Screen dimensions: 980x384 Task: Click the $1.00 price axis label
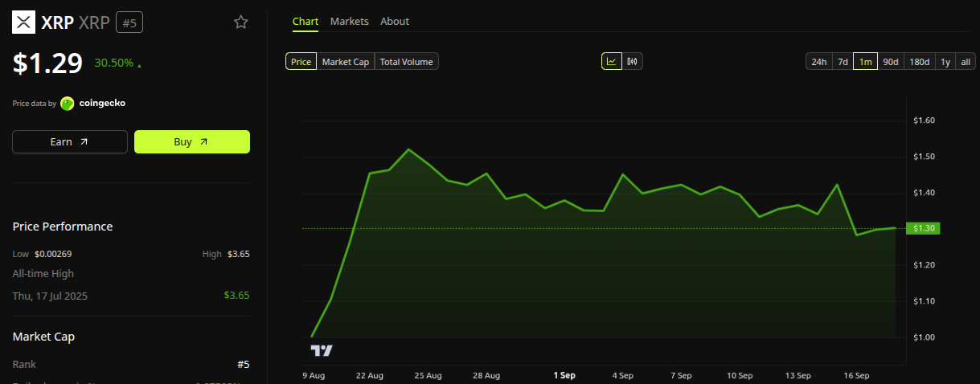click(x=925, y=337)
